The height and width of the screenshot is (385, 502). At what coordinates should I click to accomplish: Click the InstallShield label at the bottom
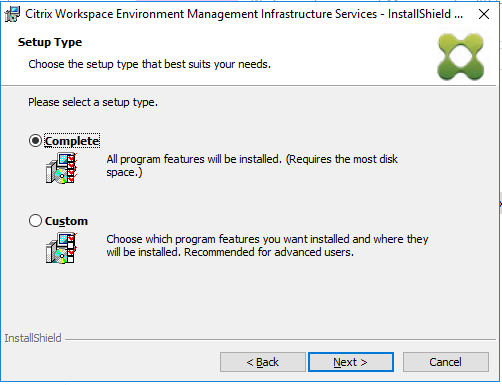click(x=33, y=338)
